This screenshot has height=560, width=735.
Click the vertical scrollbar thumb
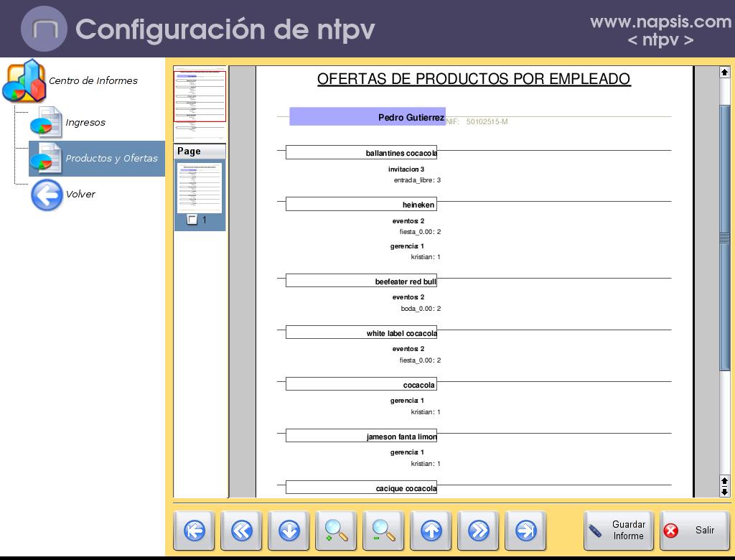pos(724,237)
